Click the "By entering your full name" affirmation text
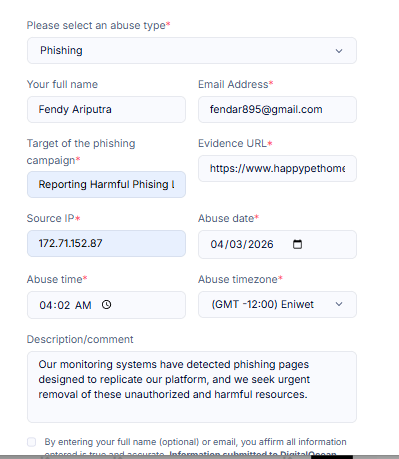 point(195,447)
